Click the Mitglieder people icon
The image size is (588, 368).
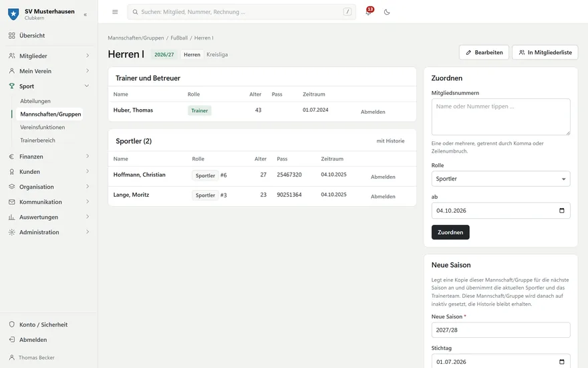click(x=12, y=56)
